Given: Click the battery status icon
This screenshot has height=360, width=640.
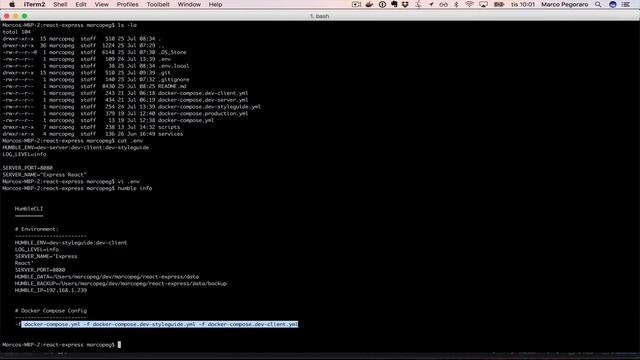Looking at the screenshot, I should point(499,4).
